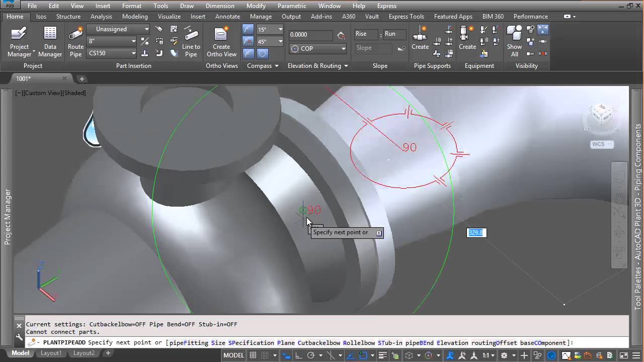Toggle the first compass icon button next to 15°

pyautogui.click(x=248, y=29)
